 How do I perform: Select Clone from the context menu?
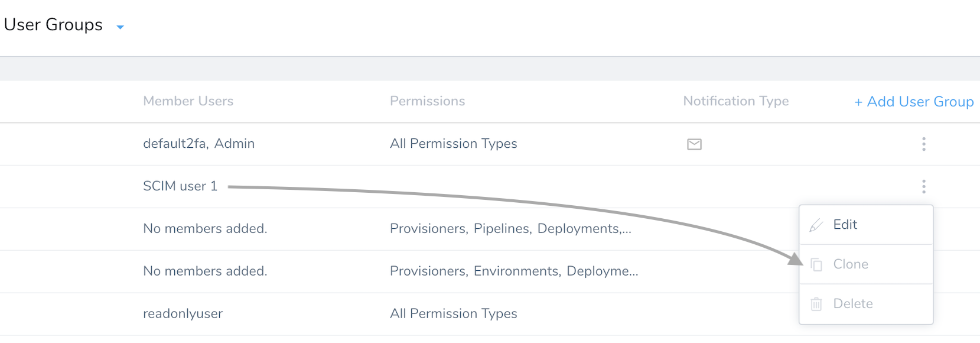[x=866, y=264]
